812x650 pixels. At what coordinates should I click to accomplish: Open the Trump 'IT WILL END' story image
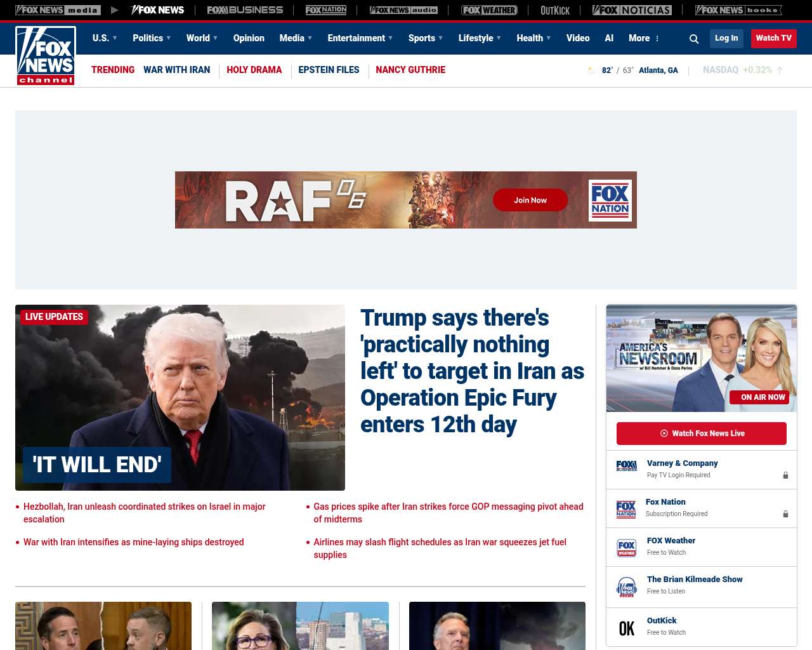click(180, 397)
